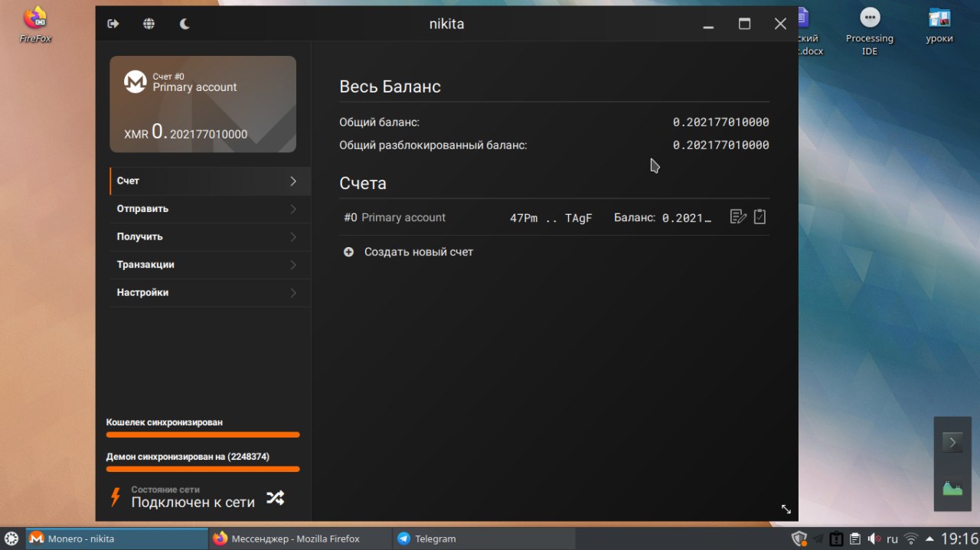Edit Primary account label pencil icon
980x550 pixels.
(738, 217)
